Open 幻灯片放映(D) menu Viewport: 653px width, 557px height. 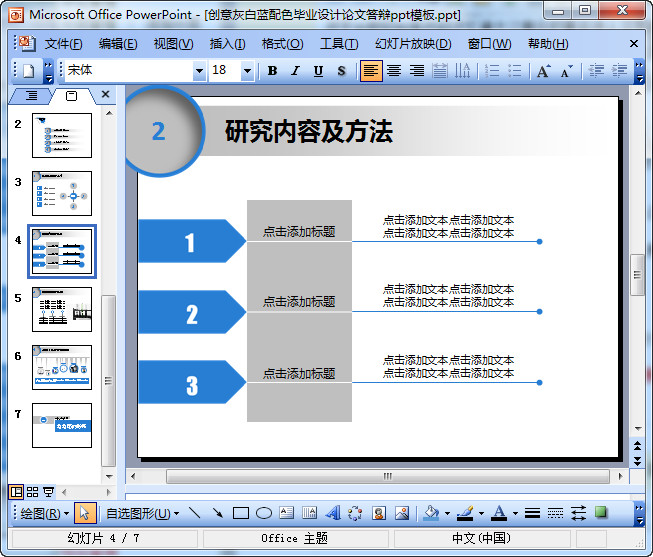(413, 44)
